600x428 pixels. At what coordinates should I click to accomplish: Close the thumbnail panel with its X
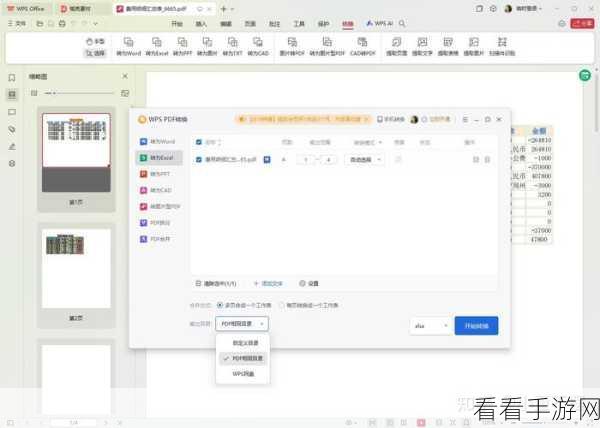point(125,76)
